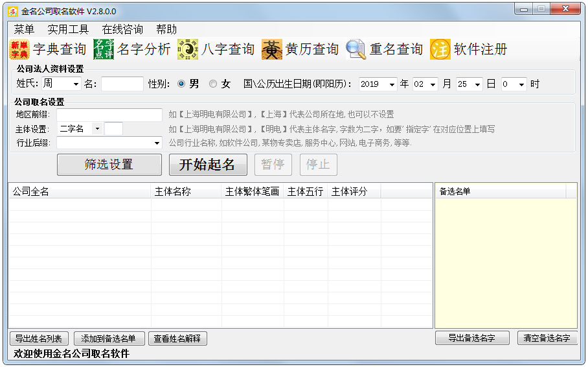The height and width of the screenshot is (367, 588).
Task: Sort by the 主体名称 column header
Action: [186, 191]
